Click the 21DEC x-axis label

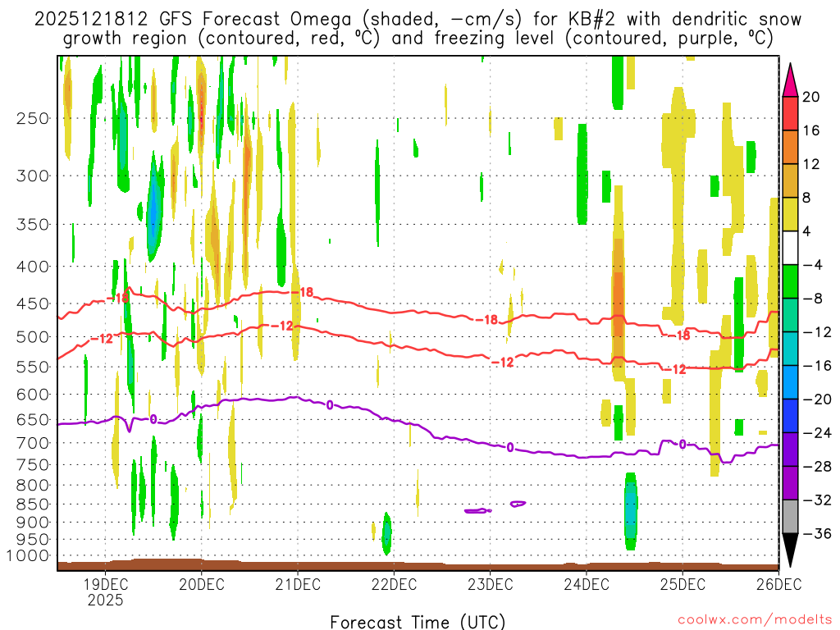click(298, 584)
